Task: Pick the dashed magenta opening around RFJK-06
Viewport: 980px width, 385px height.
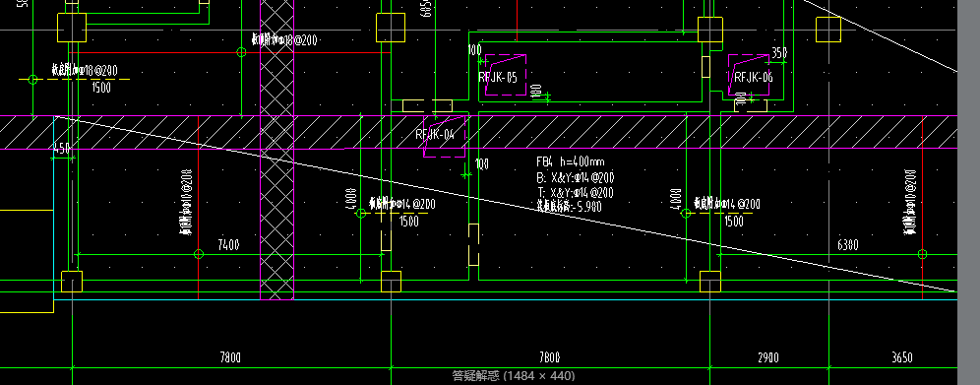Action: click(749, 75)
